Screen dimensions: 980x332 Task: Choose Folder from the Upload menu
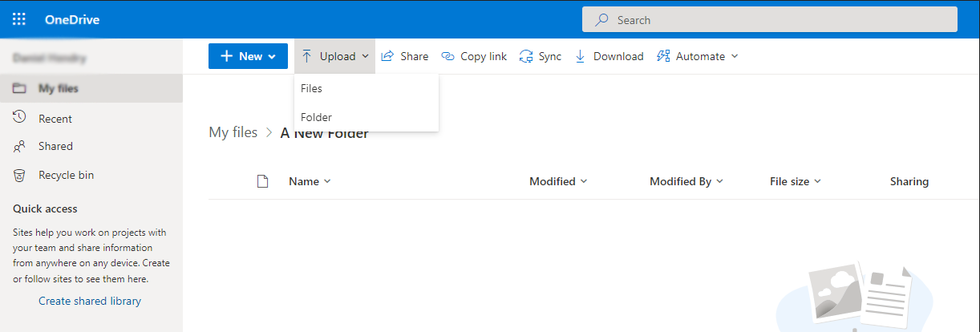366,117
